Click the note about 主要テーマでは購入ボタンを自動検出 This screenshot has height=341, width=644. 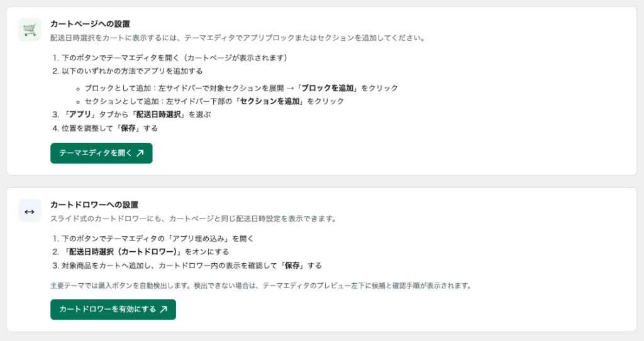[261, 286]
